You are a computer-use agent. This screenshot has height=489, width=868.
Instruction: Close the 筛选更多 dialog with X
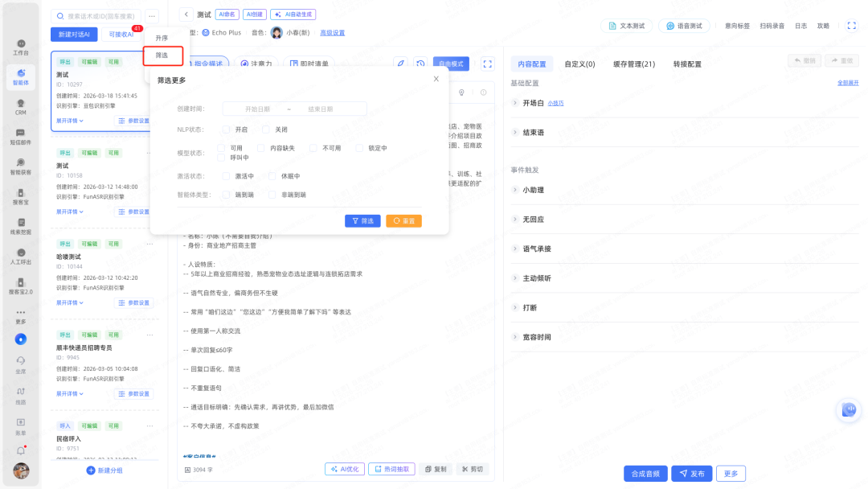coord(436,79)
